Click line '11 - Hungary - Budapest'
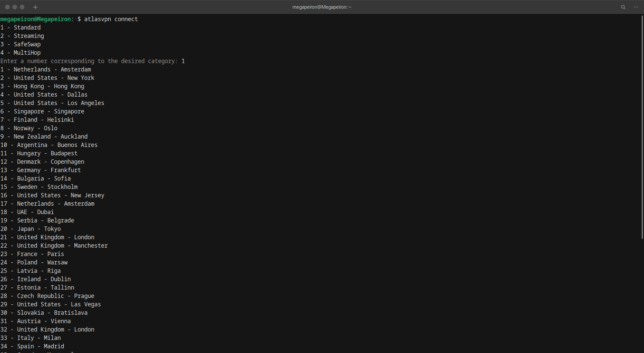 39,153
